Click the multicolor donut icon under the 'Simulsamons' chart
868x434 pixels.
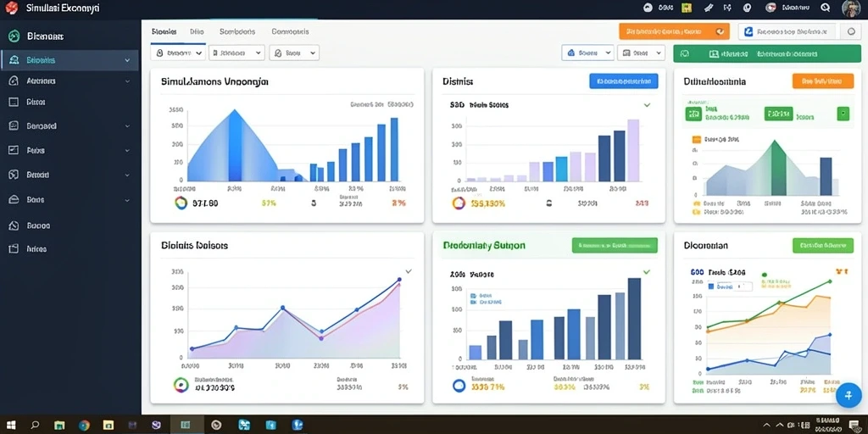click(x=181, y=203)
